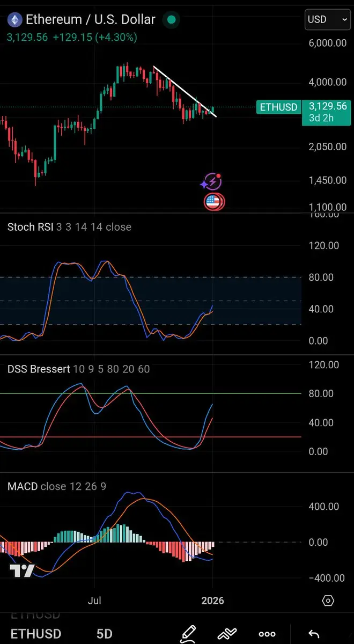Tap the 3d 2h countdown label

[x=321, y=118]
